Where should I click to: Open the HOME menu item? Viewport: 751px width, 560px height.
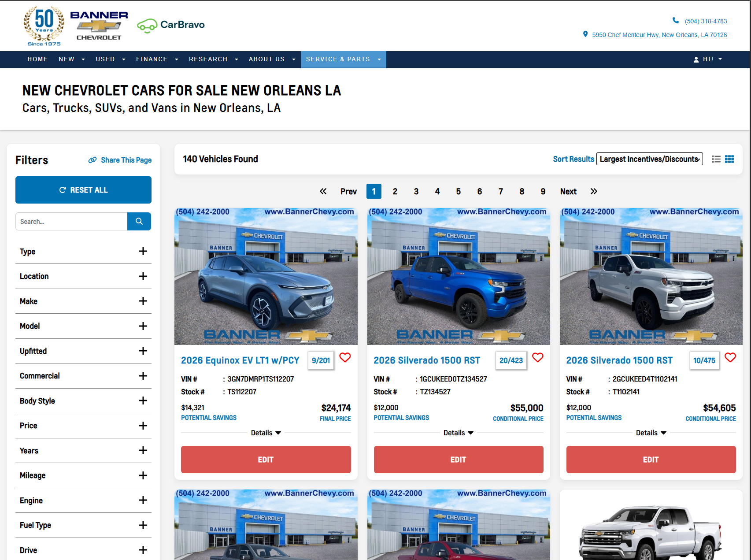click(x=37, y=59)
